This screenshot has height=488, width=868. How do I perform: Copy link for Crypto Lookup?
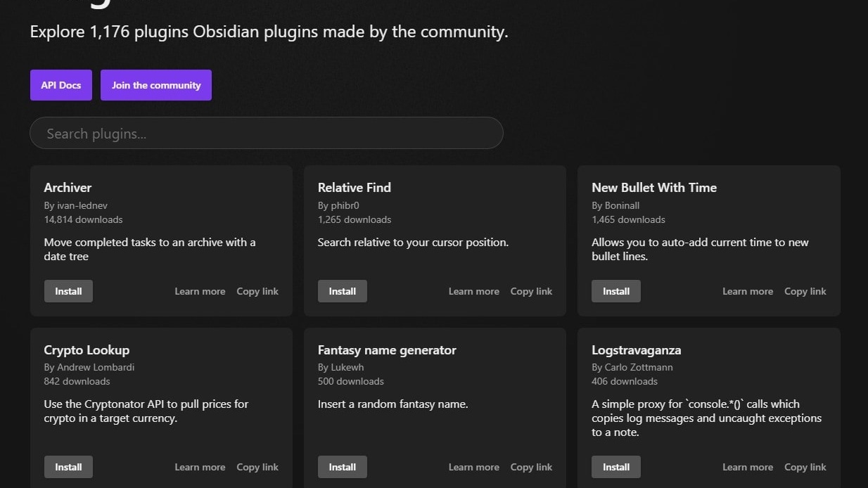pyautogui.click(x=257, y=466)
